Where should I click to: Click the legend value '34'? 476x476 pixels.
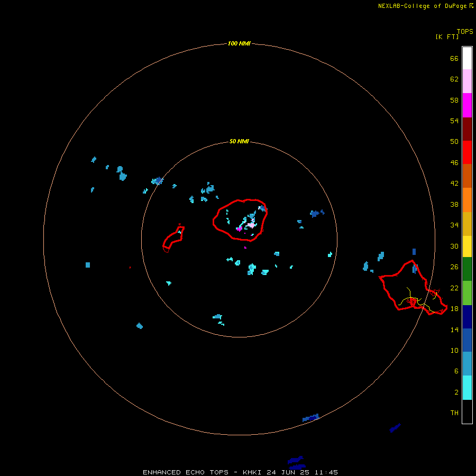(x=454, y=225)
